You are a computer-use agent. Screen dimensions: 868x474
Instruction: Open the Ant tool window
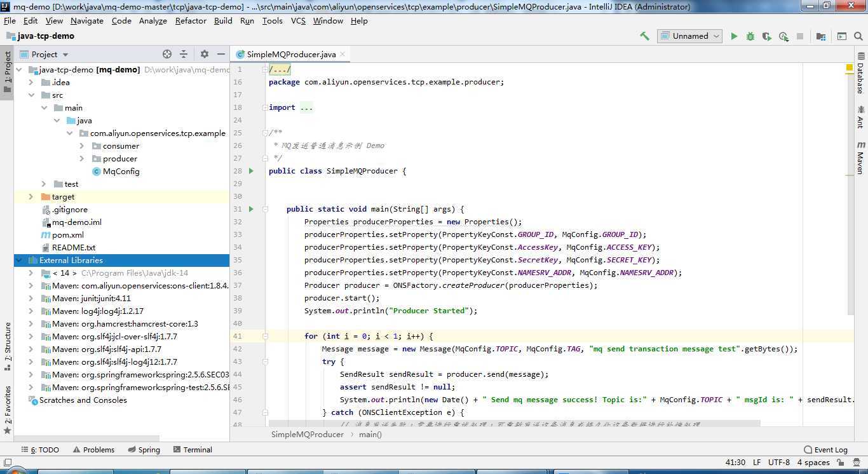pyautogui.click(x=860, y=116)
